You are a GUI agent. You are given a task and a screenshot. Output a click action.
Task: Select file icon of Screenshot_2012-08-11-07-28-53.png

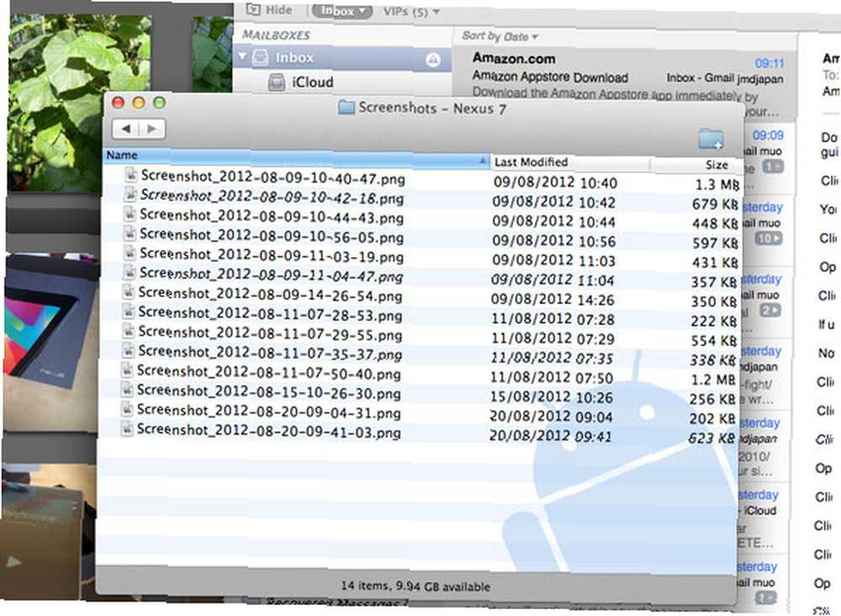pyautogui.click(x=128, y=312)
